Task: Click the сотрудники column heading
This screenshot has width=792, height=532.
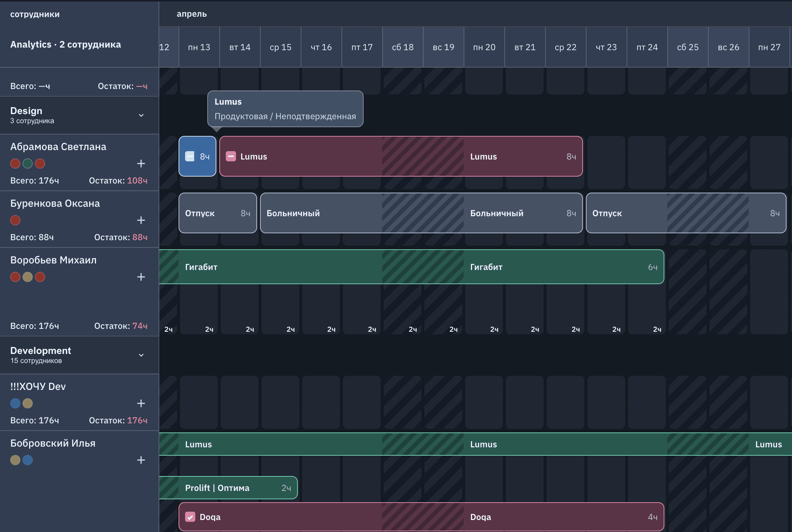Action: [x=35, y=14]
